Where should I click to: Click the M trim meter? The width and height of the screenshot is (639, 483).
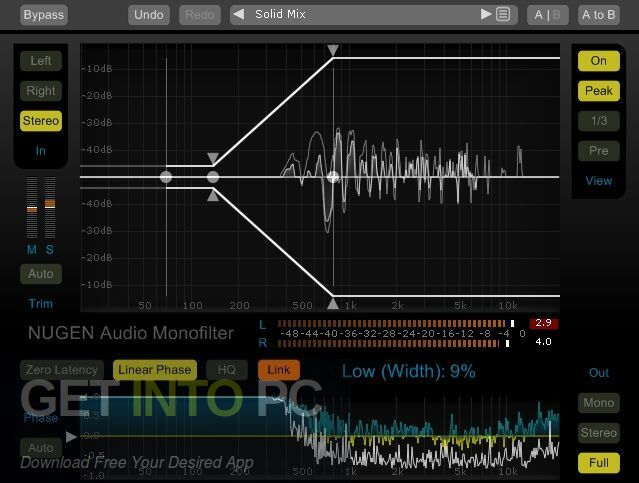[32, 207]
